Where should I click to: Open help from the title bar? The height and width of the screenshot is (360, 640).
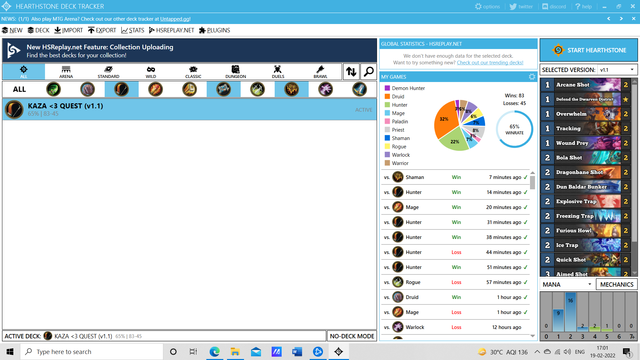click(583, 7)
